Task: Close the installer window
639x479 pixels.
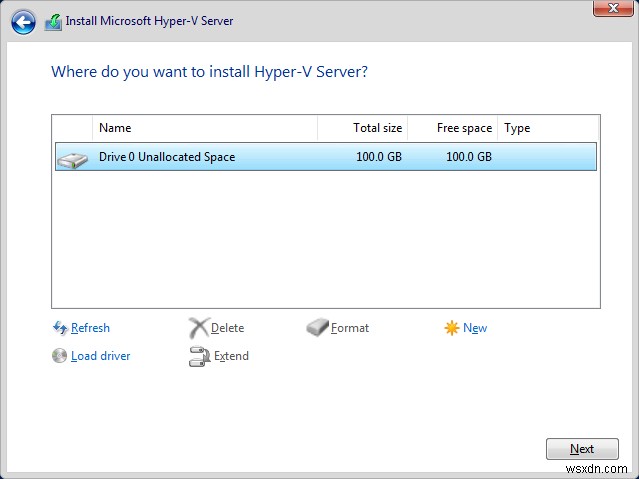Action: [607, 8]
